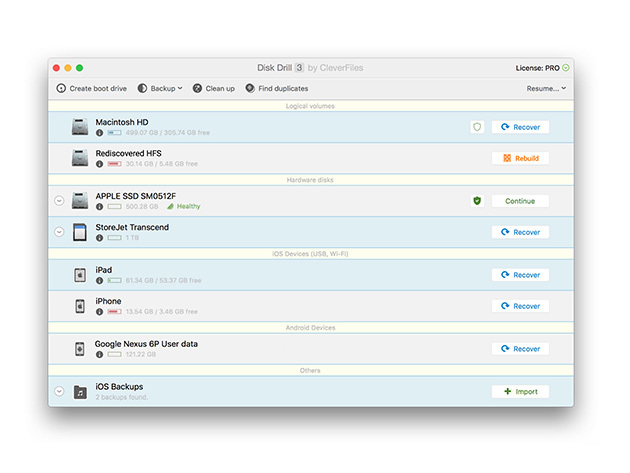Screen dimensions: 630x473
Task: Click the Healthy S.M.A.R.T. status label
Action: coord(184,207)
